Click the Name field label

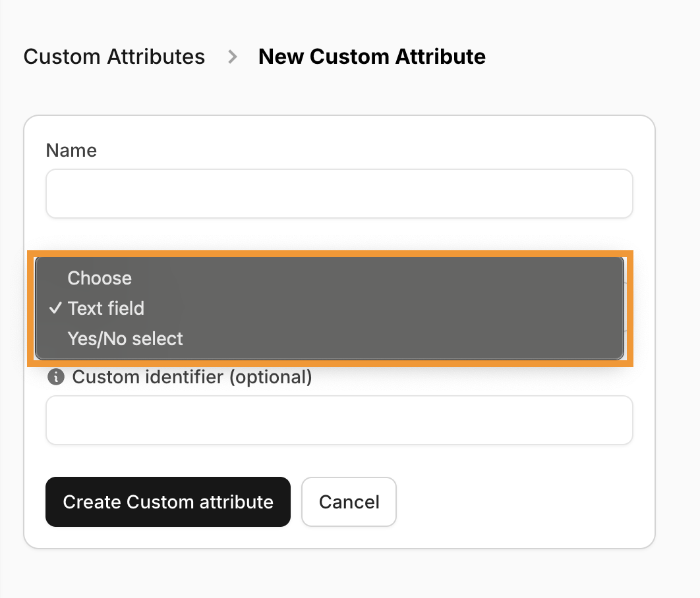[x=71, y=150]
